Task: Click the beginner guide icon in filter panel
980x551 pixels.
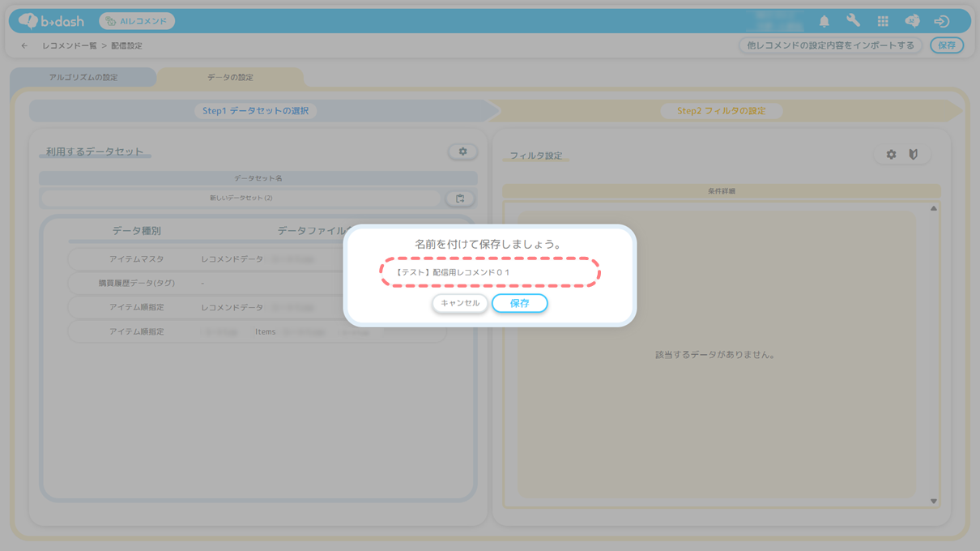Action: click(x=914, y=155)
